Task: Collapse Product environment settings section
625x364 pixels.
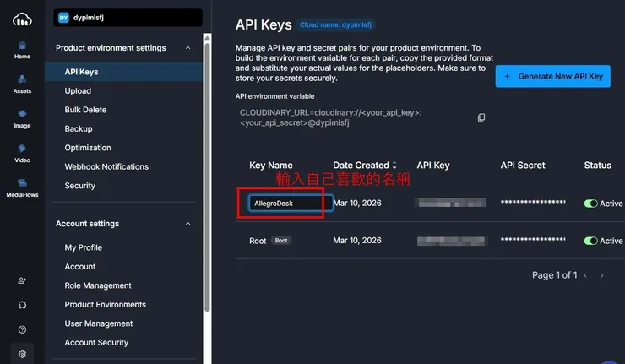Action: pos(187,48)
